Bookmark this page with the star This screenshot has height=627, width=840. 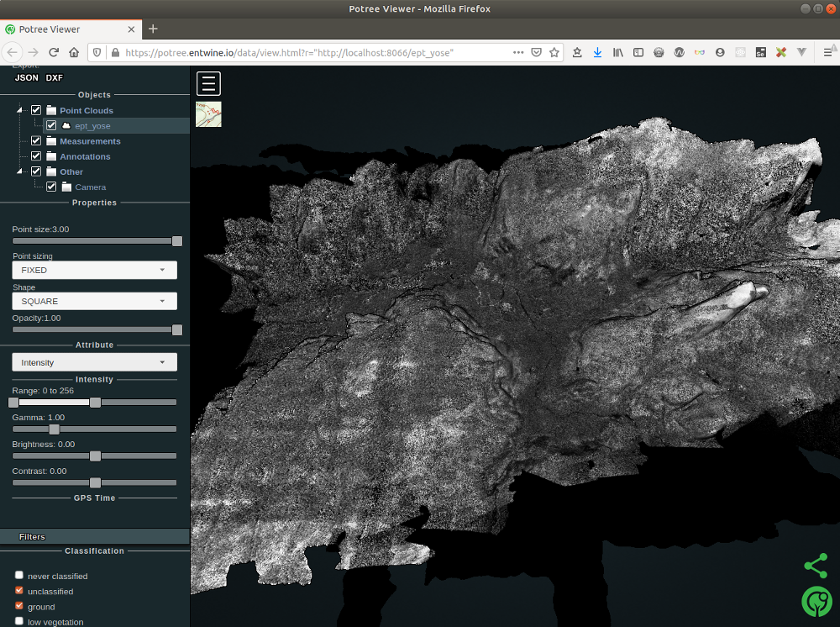pos(554,52)
